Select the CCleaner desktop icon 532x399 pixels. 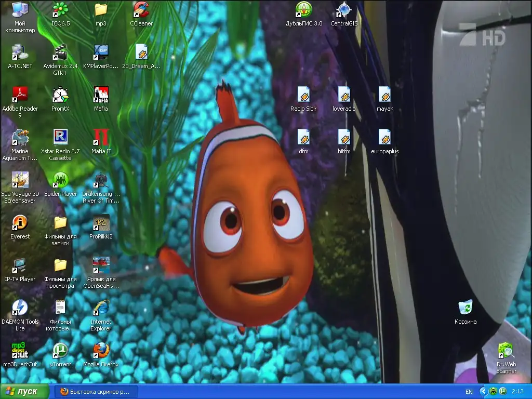point(141,10)
